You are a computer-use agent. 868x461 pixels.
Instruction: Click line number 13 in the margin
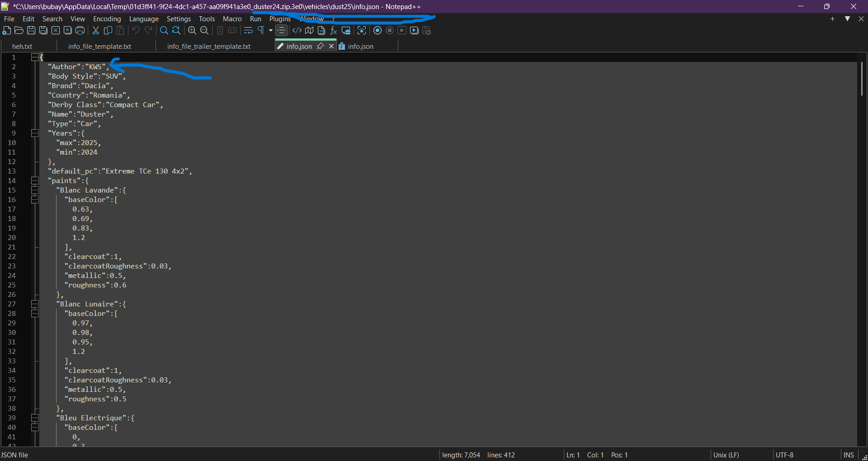coord(12,171)
